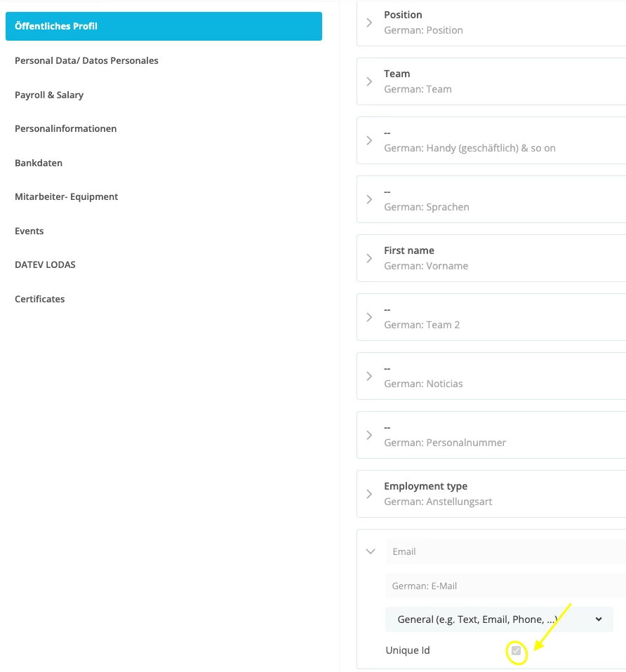Image resolution: width=626 pixels, height=672 pixels.
Task: Click the dropdown arrow of attribute type
Action: (x=599, y=619)
